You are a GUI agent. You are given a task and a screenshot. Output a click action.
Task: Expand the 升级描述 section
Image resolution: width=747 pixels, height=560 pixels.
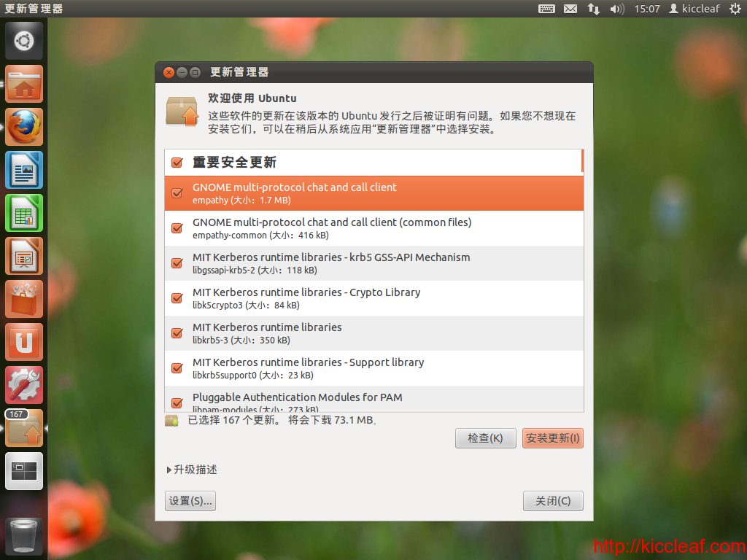192,470
